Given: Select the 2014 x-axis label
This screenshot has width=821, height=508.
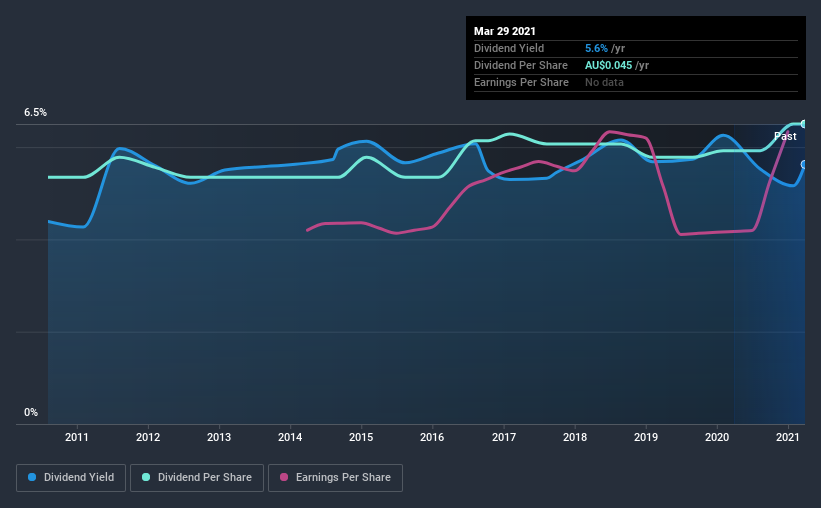Looking at the screenshot, I should tap(290, 437).
